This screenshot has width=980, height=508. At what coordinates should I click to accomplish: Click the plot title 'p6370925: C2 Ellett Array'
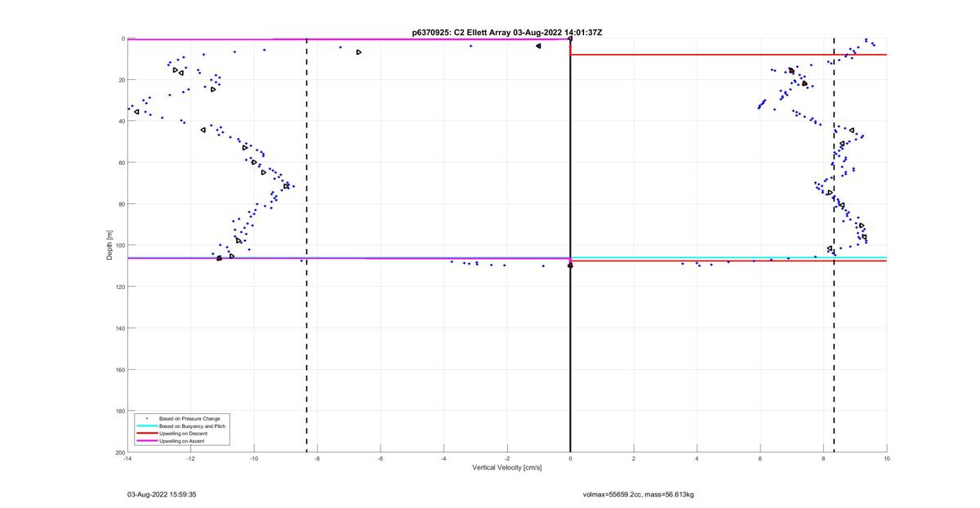tap(461, 32)
